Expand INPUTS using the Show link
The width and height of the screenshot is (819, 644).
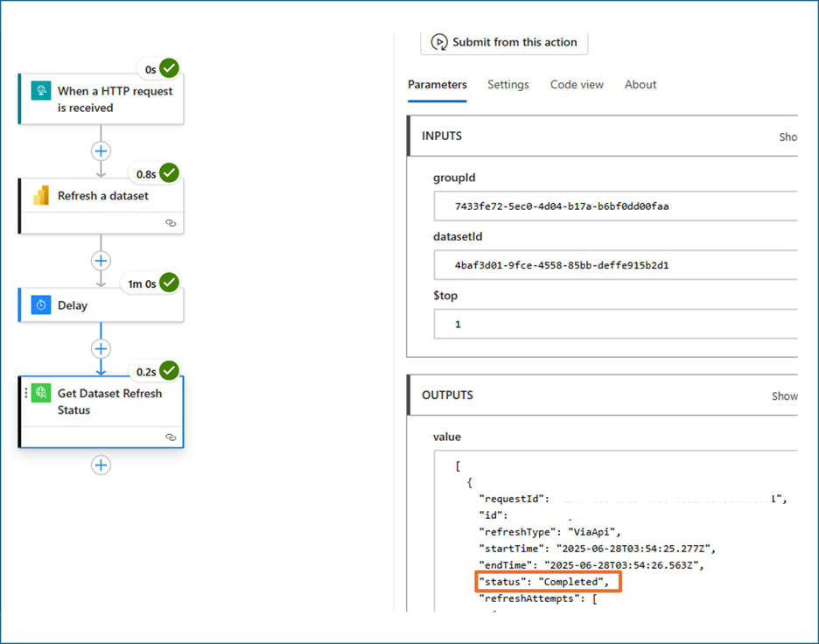click(x=788, y=136)
